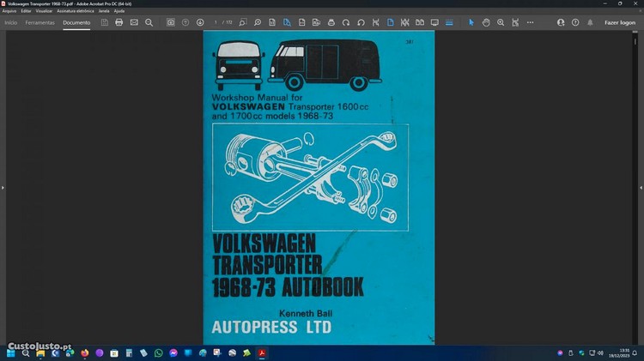Screen dimensions: 644x361
Task: Open the Help question mark icon
Action: 575,22
